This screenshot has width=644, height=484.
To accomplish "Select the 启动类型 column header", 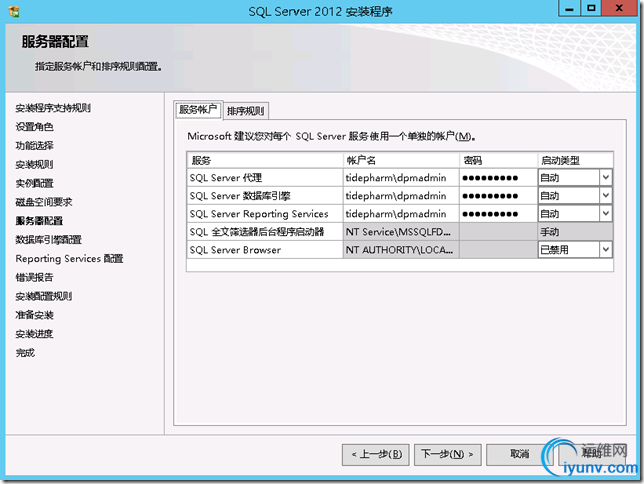I will pyautogui.click(x=575, y=160).
